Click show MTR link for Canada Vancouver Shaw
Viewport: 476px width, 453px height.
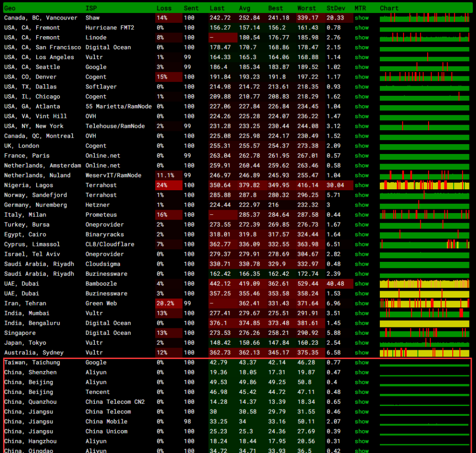click(x=361, y=18)
